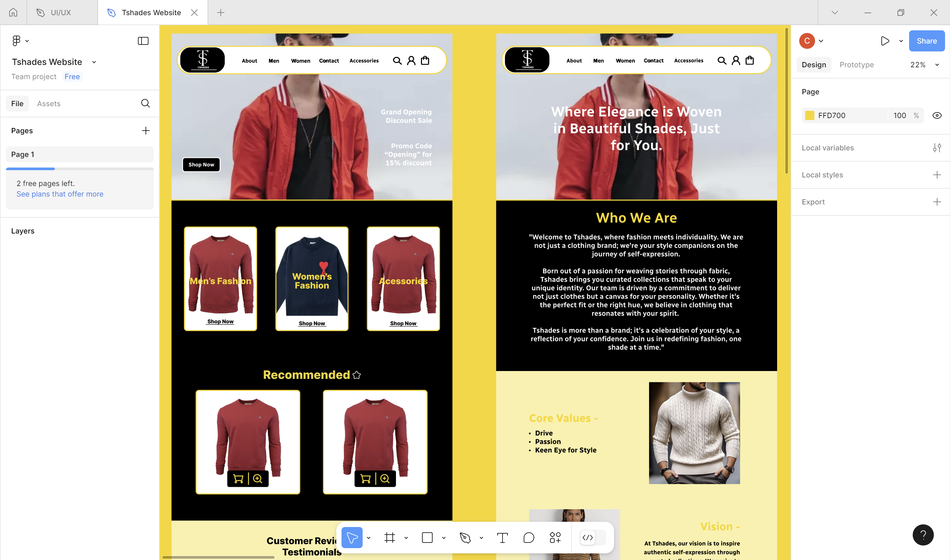Click Share button
This screenshot has width=950, height=560.
point(927,40)
